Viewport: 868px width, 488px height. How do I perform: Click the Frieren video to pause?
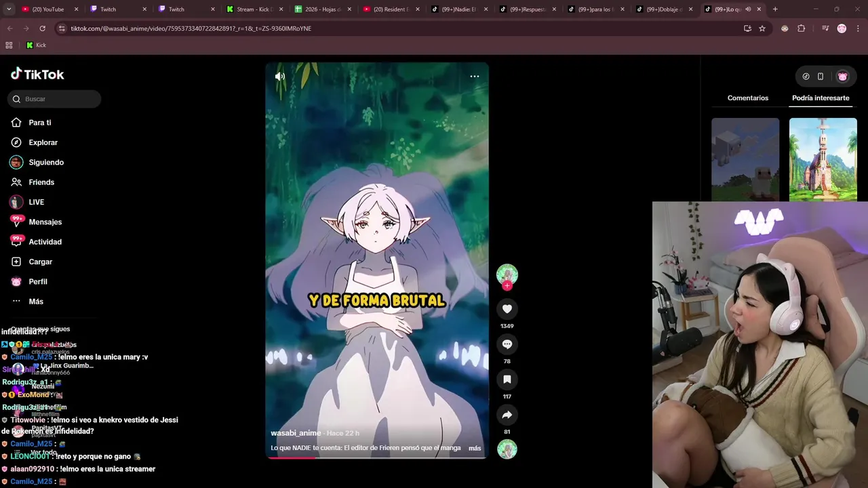(x=376, y=261)
